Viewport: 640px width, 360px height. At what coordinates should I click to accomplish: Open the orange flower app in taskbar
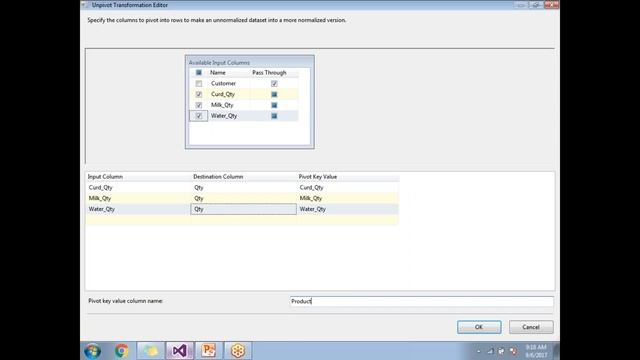(238, 351)
